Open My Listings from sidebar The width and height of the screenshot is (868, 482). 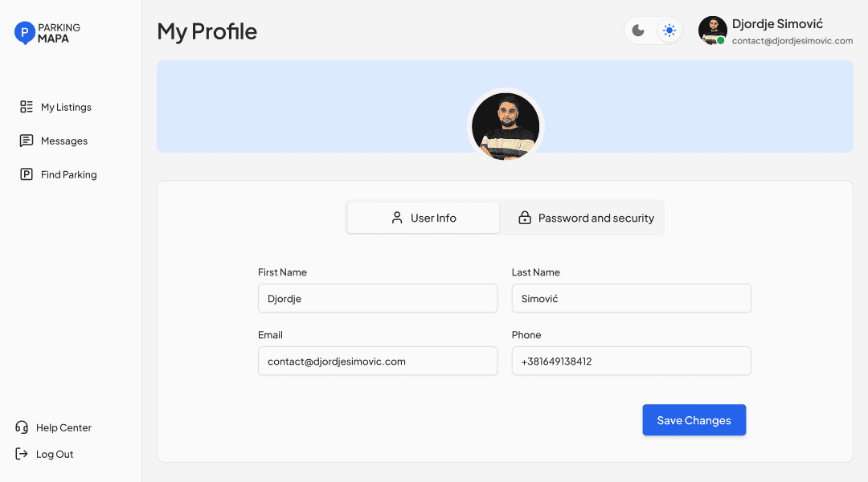(56, 107)
